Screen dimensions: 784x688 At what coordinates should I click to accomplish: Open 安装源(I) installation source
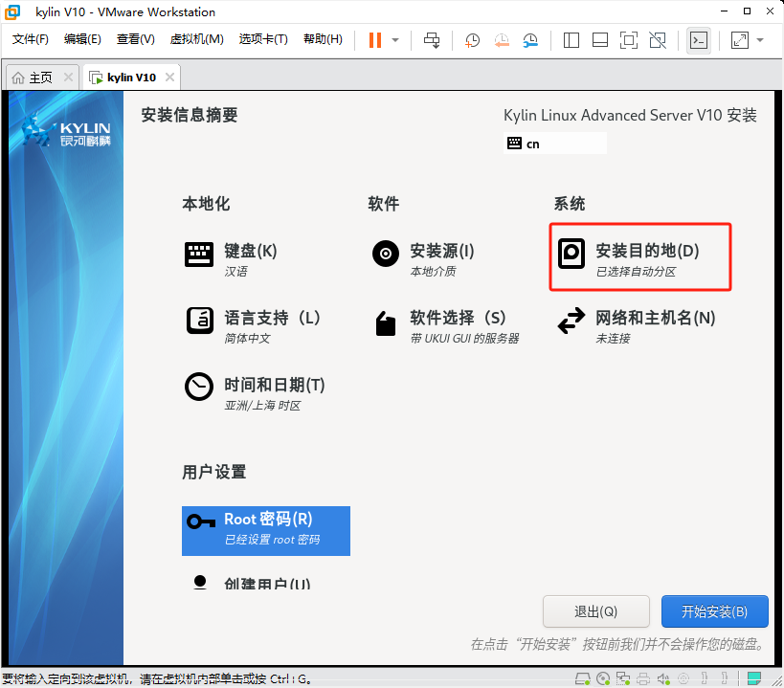coord(423,259)
